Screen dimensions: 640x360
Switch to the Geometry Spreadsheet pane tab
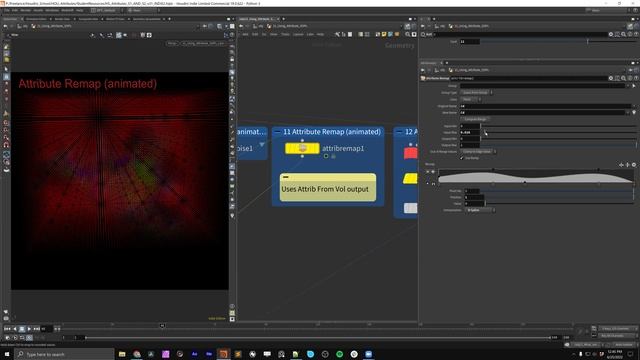tap(147, 19)
